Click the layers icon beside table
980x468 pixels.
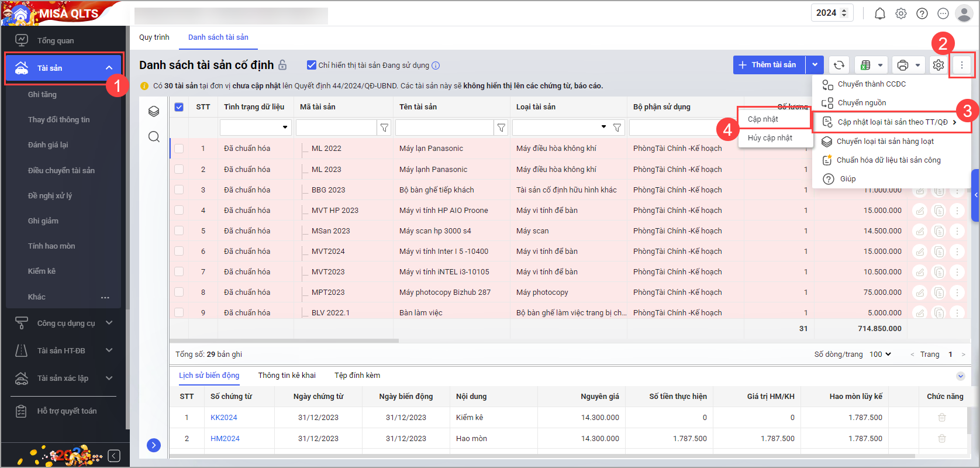154,111
